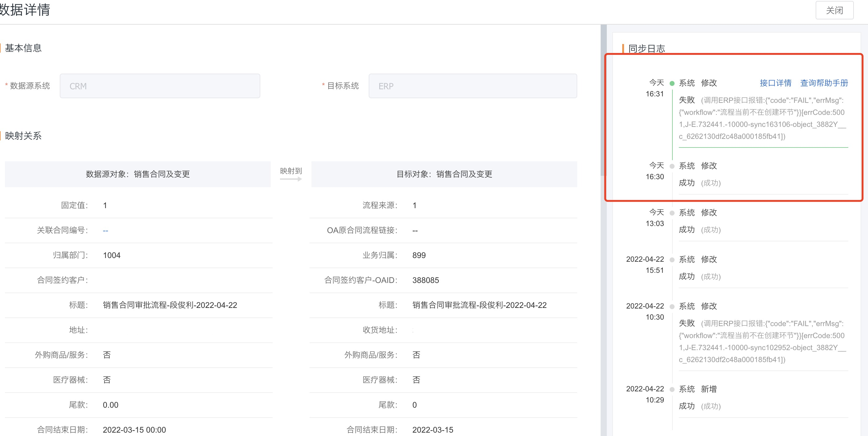Click the 数据源系统 CRM input field
This screenshot has height=436, width=868.
[160, 86]
